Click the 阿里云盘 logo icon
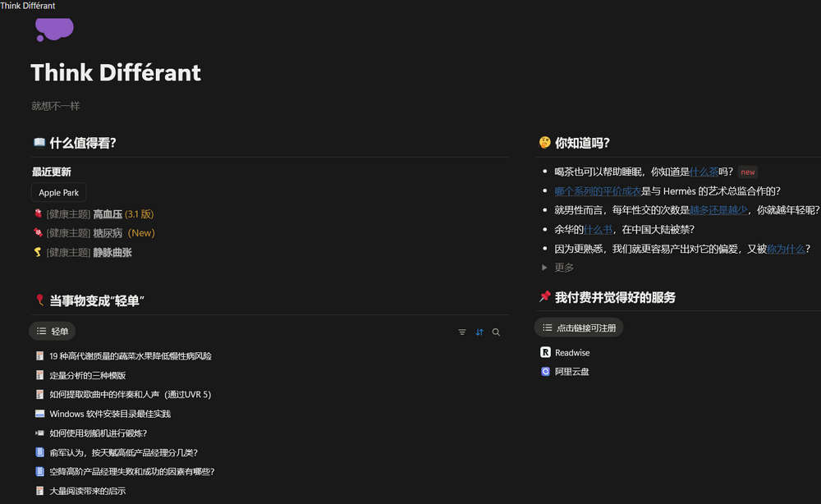821x504 pixels. click(545, 372)
